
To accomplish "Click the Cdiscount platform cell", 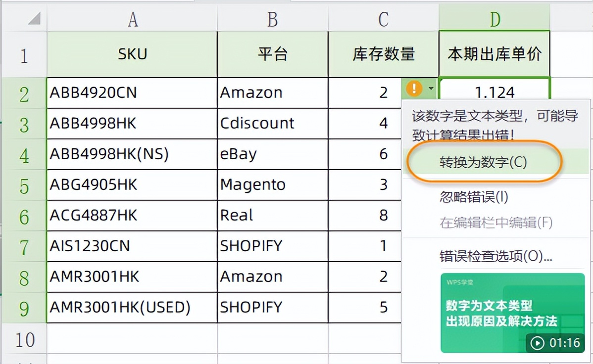I will (x=272, y=124).
